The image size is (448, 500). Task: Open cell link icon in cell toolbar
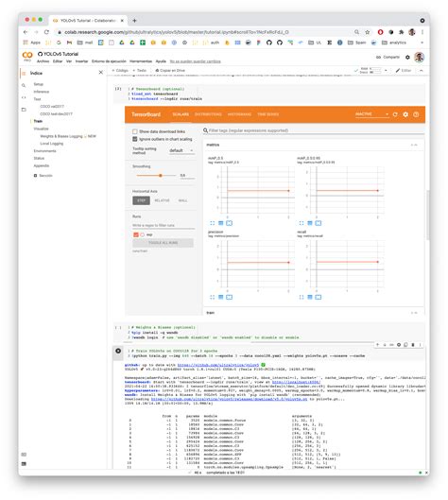[x=391, y=345]
